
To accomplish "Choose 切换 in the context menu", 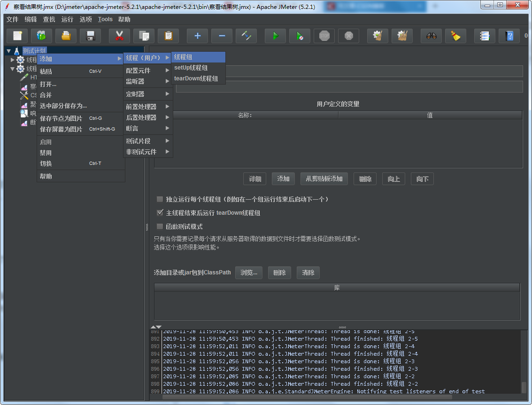I will click(x=81, y=164).
